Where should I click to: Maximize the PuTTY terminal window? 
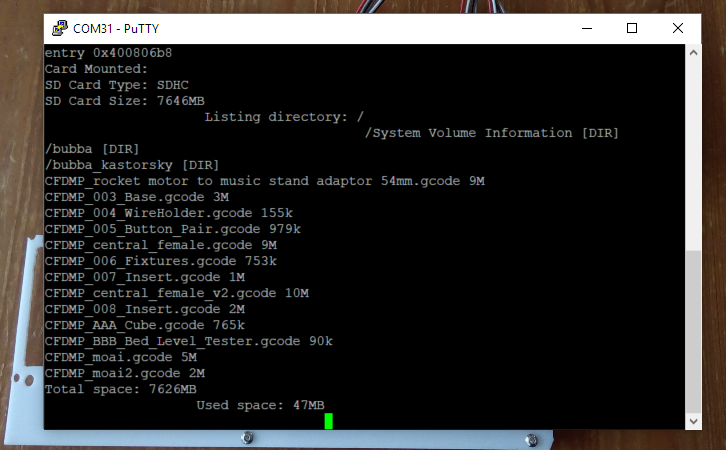point(632,28)
